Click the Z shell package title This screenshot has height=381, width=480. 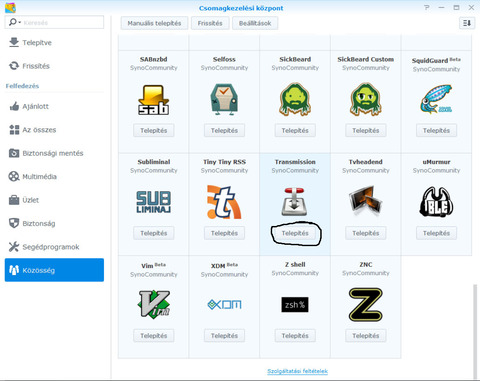coord(295,265)
